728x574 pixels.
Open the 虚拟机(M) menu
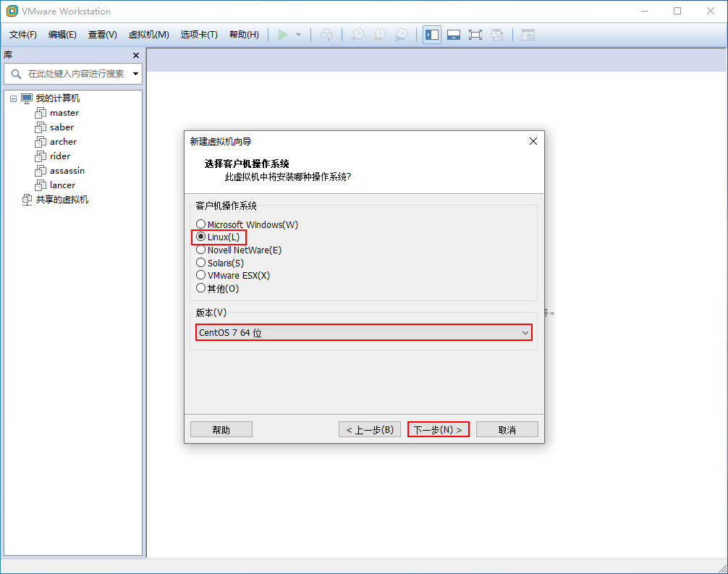point(148,35)
